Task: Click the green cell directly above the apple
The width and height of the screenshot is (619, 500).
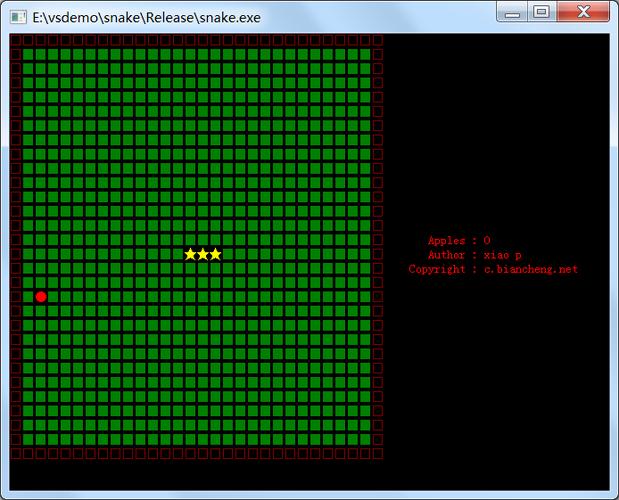Action: click(41, 283)
